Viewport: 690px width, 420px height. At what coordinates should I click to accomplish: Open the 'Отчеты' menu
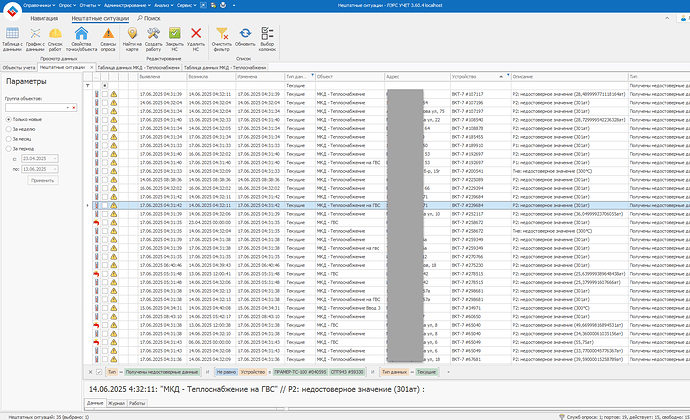[x=90, y=5]
